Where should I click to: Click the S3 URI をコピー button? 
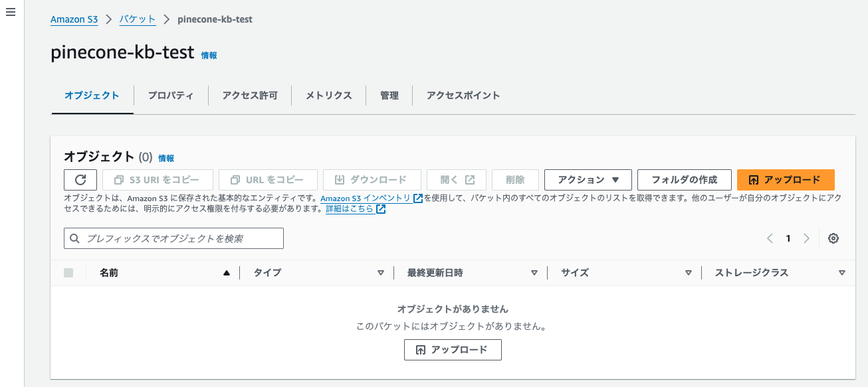pos(158,180)
